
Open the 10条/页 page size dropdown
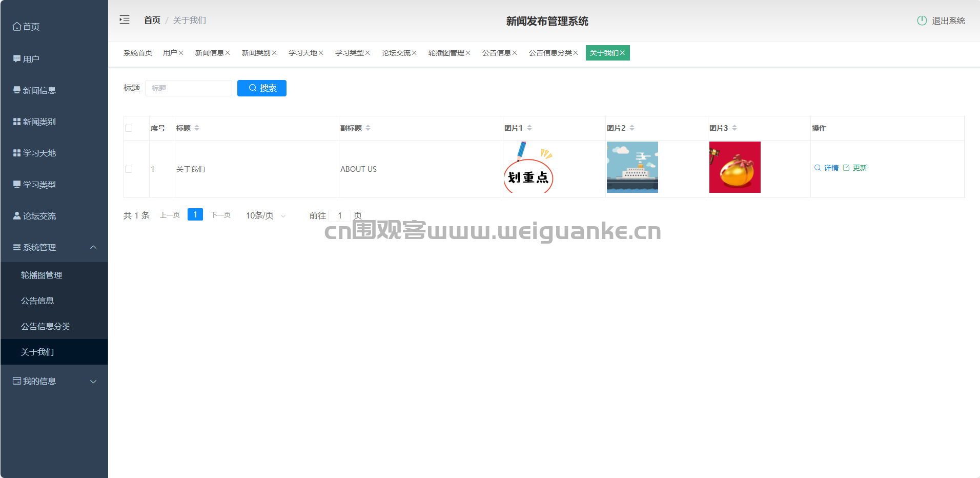pyautogui.click(x=266, y=216)
